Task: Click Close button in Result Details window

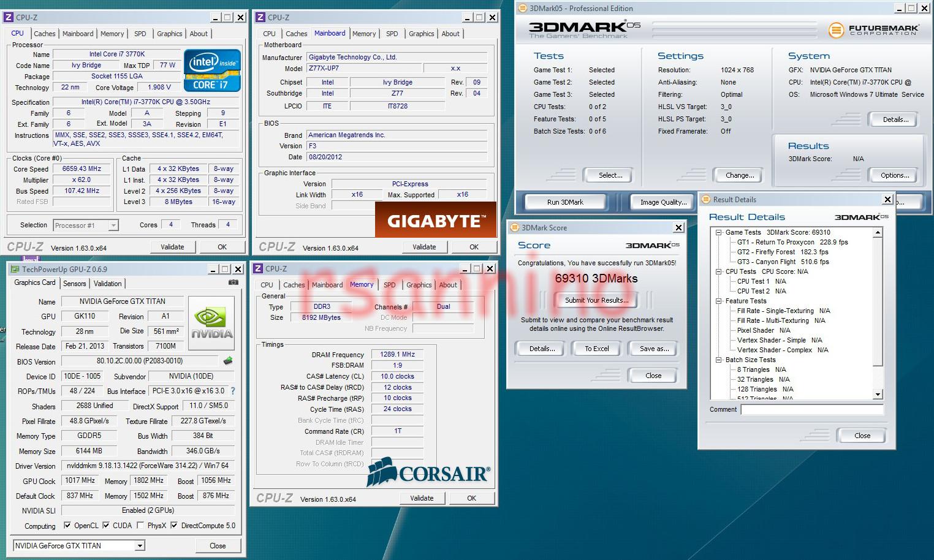Action: coord(862,436)
